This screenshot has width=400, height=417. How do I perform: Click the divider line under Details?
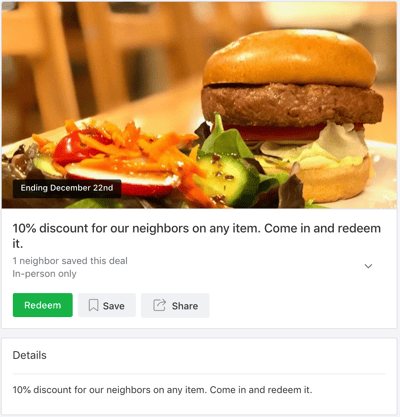[199, 374]
